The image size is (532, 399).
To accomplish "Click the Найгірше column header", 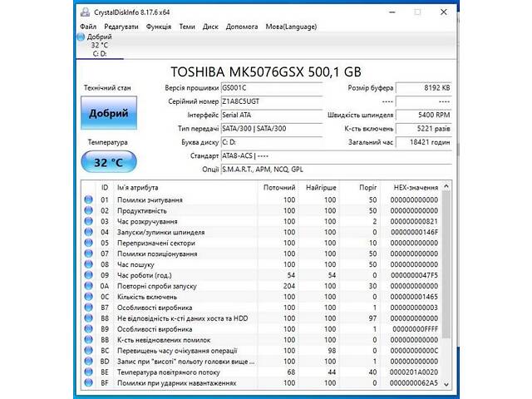I will point(321,187).
